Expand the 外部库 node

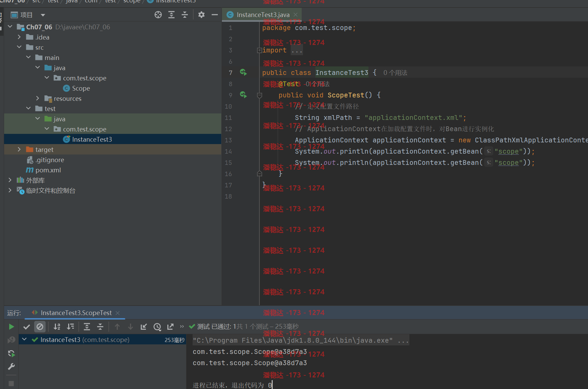pyautogui.click(x=10, y=180)
